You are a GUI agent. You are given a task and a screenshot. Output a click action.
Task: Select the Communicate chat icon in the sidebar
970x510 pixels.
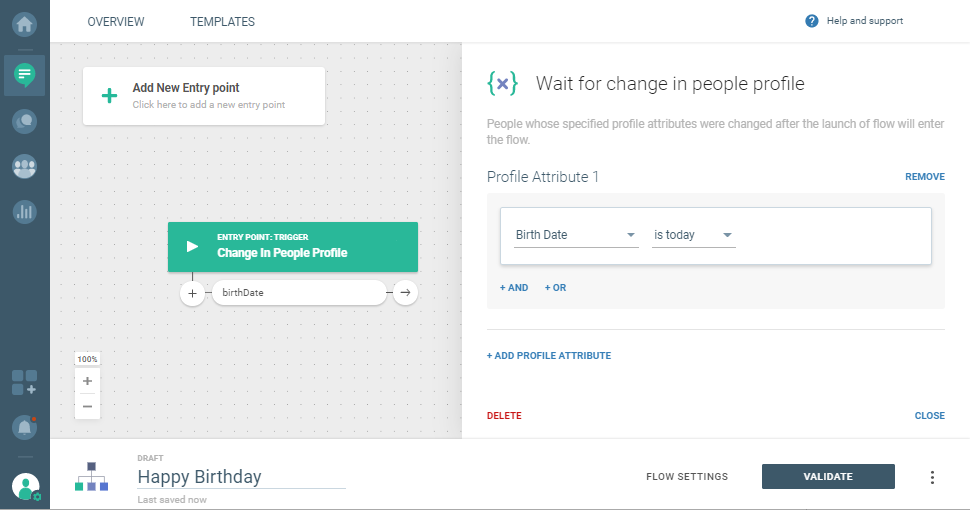tap(24, 75)
